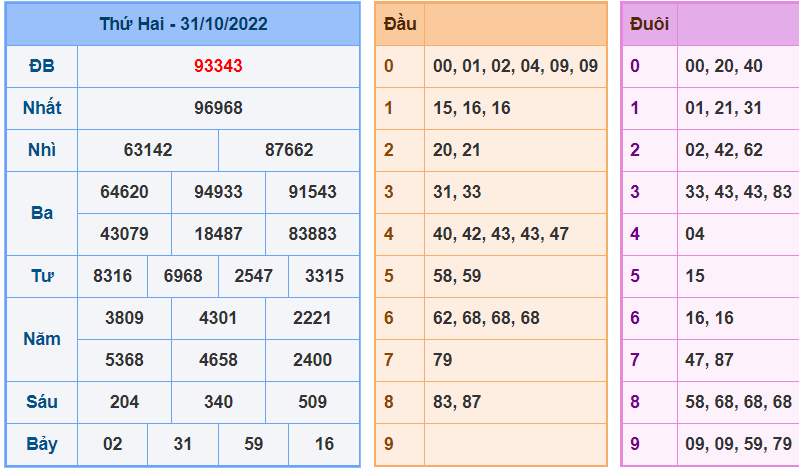The width and height of the screenshot is (799, 468).
Task: Select the Tư prize number 2547
Action: pyautogui.click(x=253, y=276)
